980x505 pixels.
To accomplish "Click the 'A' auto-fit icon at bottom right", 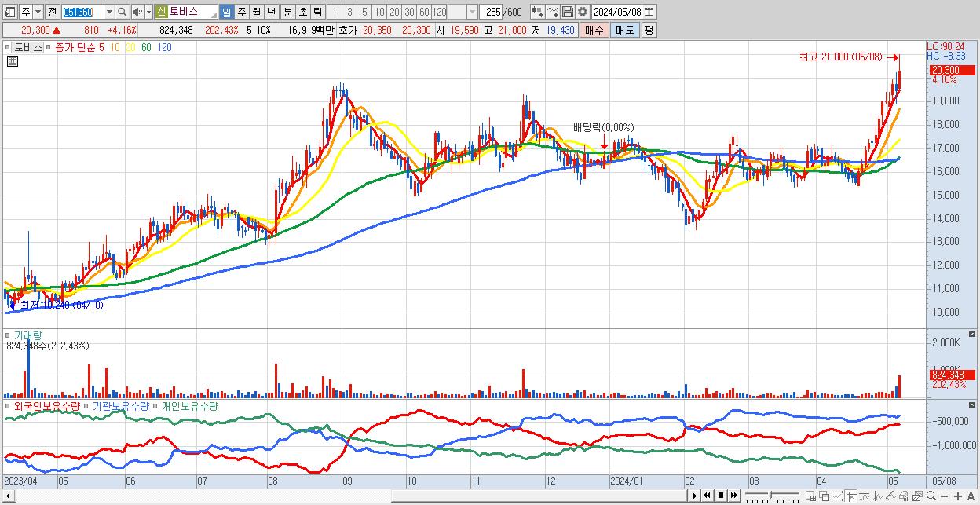I will [971, 496].
